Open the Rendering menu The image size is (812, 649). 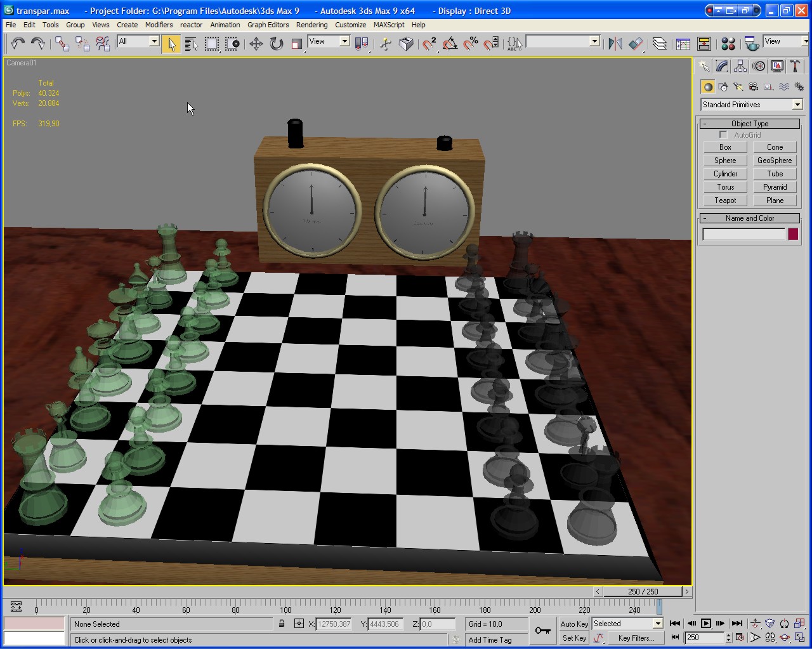[x=311, y=25]
